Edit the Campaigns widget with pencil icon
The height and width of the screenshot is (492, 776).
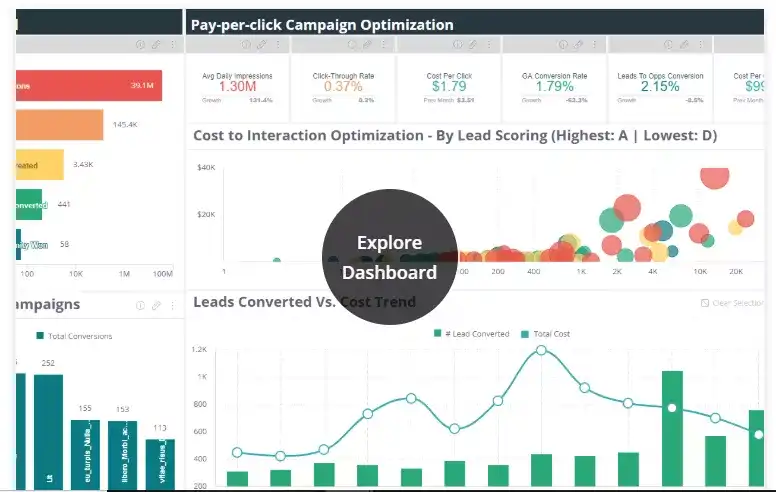pyautogui.click(x=156, y=305)
